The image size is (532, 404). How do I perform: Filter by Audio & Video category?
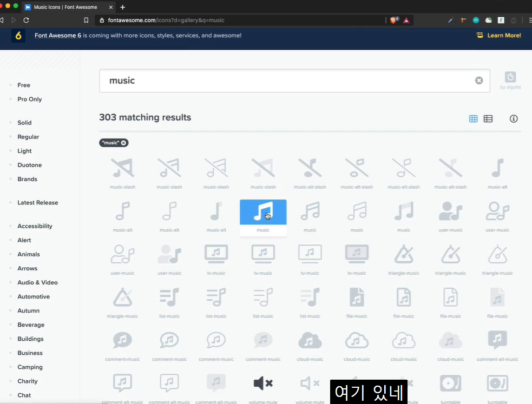pyautogui.click(x=37, y=282)
